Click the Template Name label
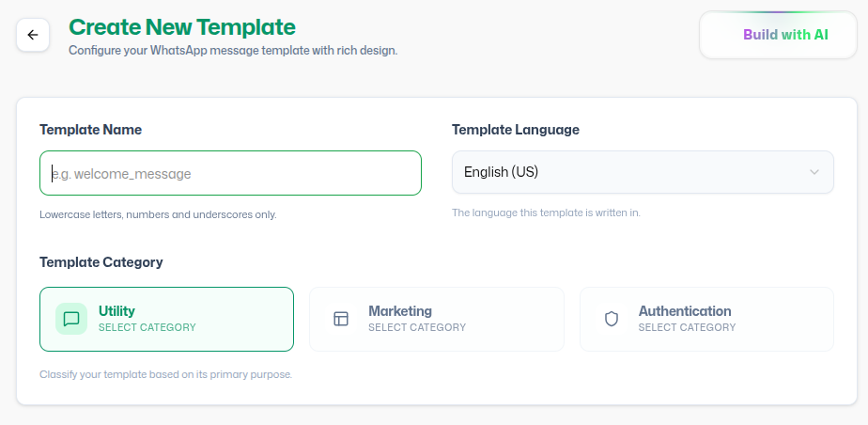Viewport: 868px width, 425px height. pos(91,130)
